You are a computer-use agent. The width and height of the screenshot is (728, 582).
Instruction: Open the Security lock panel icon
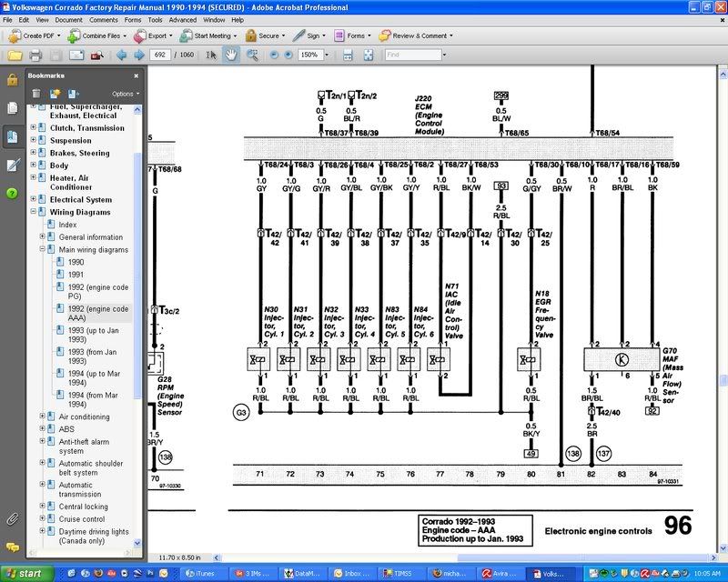(13, 79)
